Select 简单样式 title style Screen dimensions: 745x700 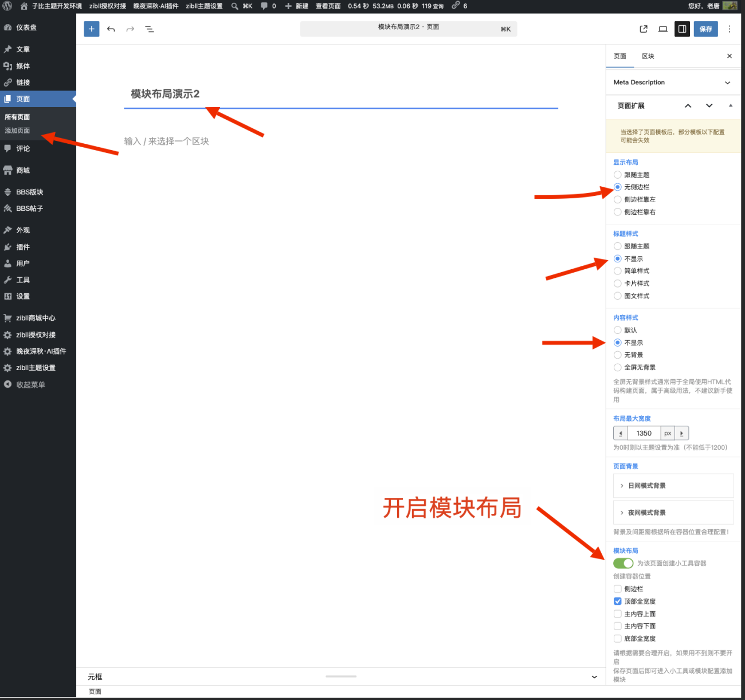(618, 271)
